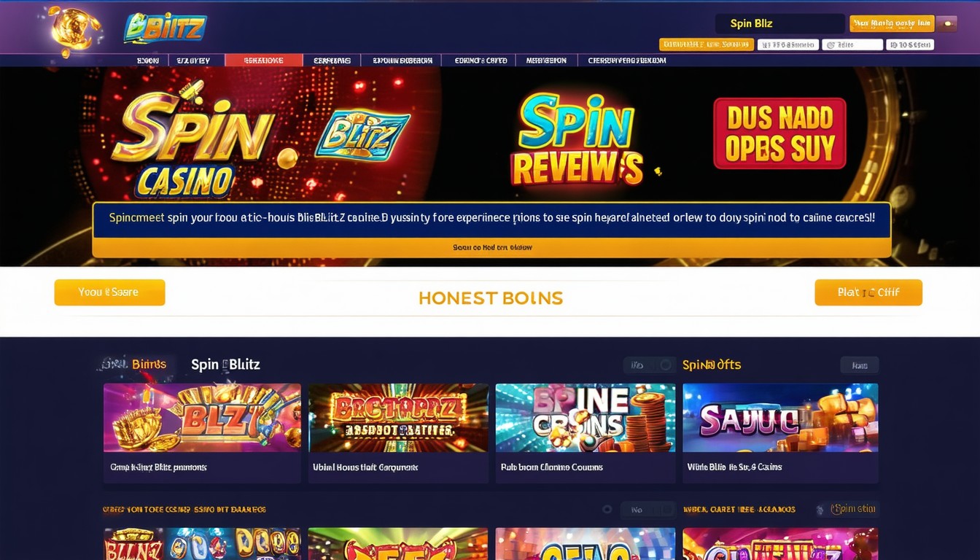Toggle the No switch in second games row
The height and width of the screenshot is (560, 980).
[x=648, y=510]
